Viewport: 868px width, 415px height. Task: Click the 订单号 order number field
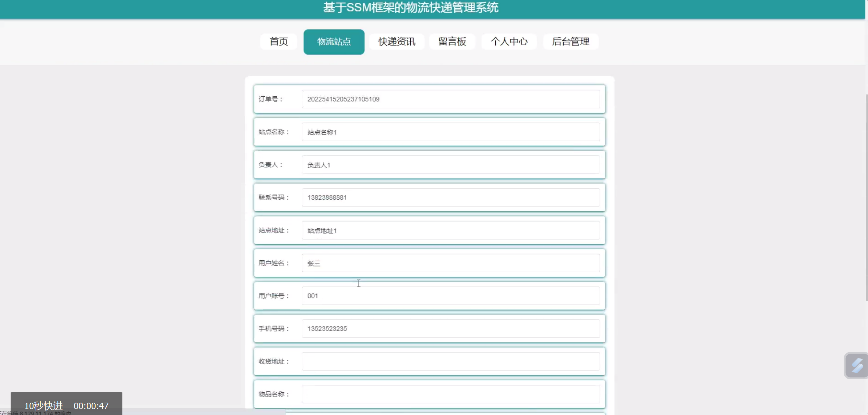[x=450, y=99]
